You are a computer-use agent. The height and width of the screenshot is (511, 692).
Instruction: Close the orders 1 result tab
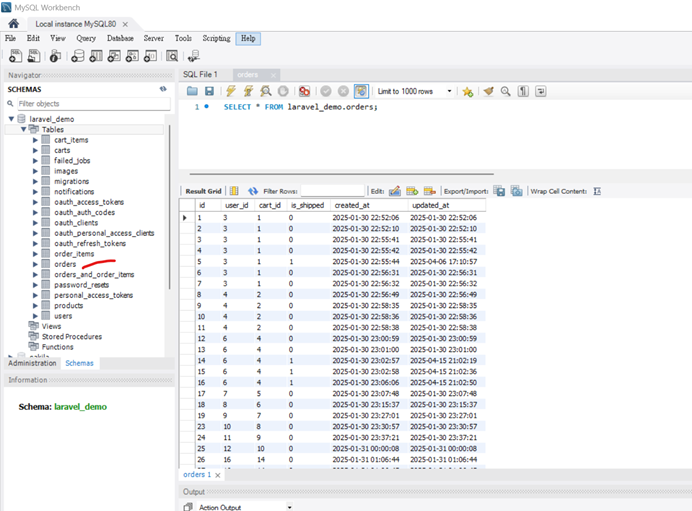[x=218, y=475]
